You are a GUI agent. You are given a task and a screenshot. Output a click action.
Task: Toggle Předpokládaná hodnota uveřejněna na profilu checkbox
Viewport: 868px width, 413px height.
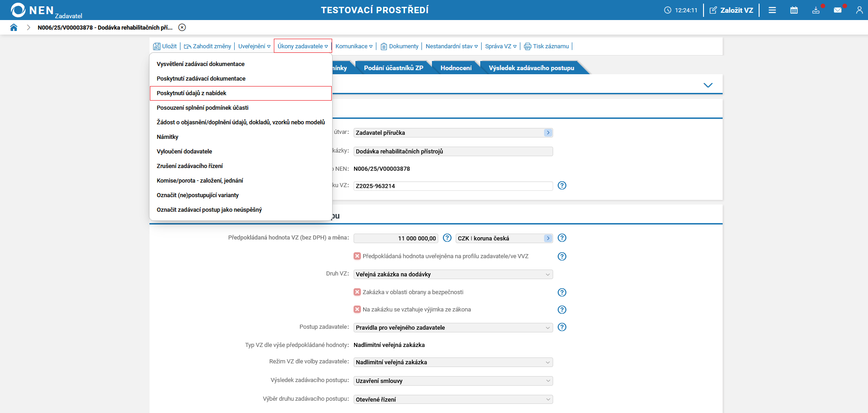click(357, 256)
